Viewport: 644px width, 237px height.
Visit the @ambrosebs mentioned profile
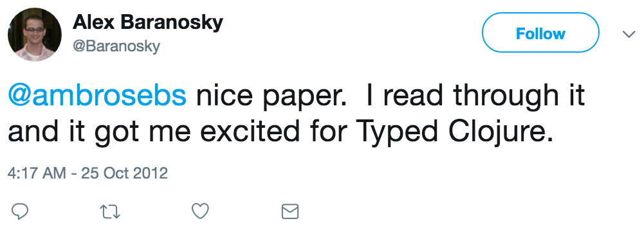click(97, 96)
